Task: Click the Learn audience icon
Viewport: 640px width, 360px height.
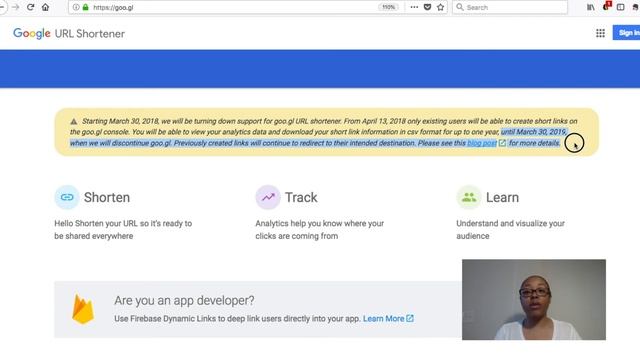Action: (469, 197)
